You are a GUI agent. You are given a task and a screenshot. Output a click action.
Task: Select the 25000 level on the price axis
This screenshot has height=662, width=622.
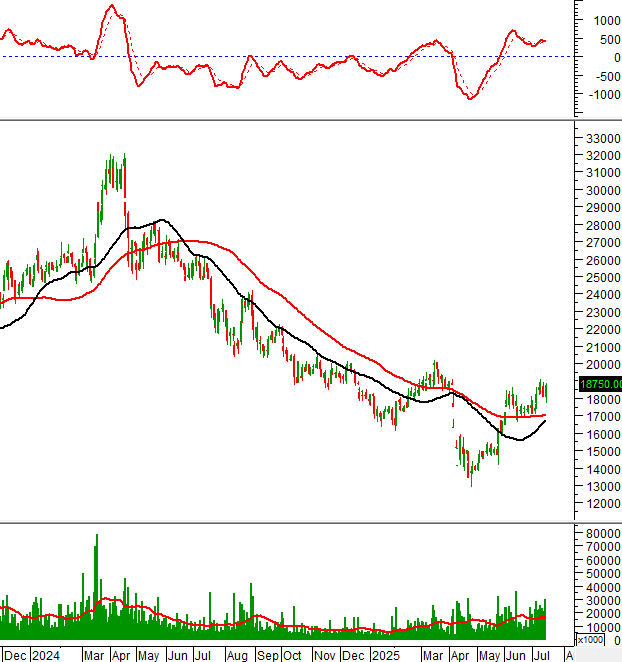[x=603, y=278]
